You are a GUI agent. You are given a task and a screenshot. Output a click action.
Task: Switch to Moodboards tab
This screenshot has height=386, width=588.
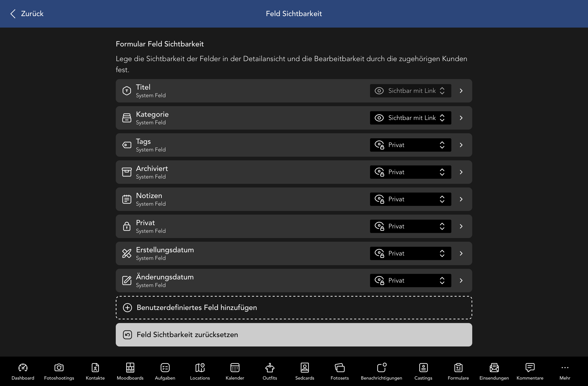(130, 372)
